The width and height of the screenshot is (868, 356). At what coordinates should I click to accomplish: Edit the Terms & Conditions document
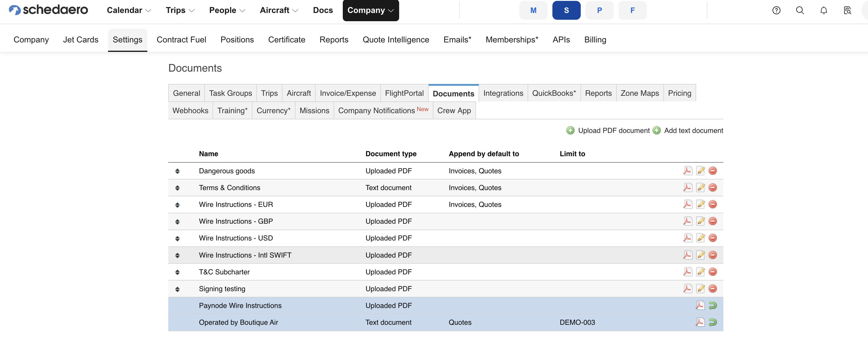click(701, 187)
